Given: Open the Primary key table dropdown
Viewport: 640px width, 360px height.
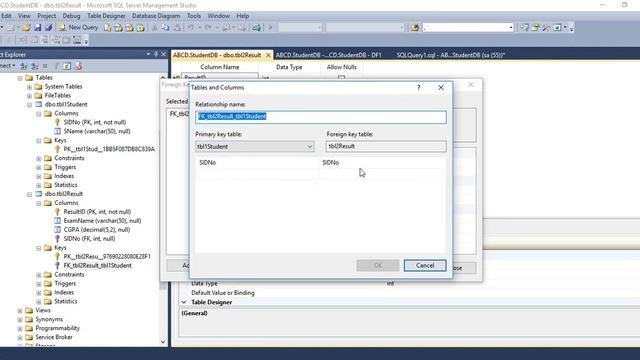Looking at the screenshot, I should point(310,147).
